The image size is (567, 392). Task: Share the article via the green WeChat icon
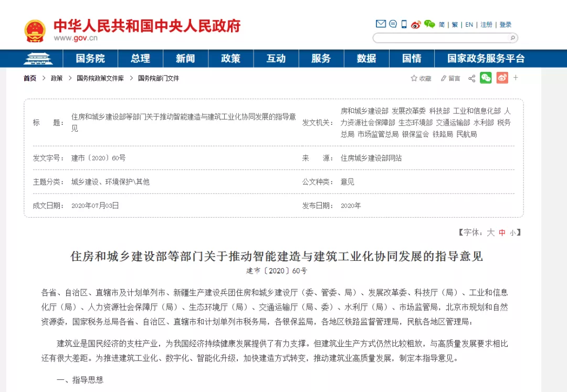pyautogui.click(x=486, y=78)
